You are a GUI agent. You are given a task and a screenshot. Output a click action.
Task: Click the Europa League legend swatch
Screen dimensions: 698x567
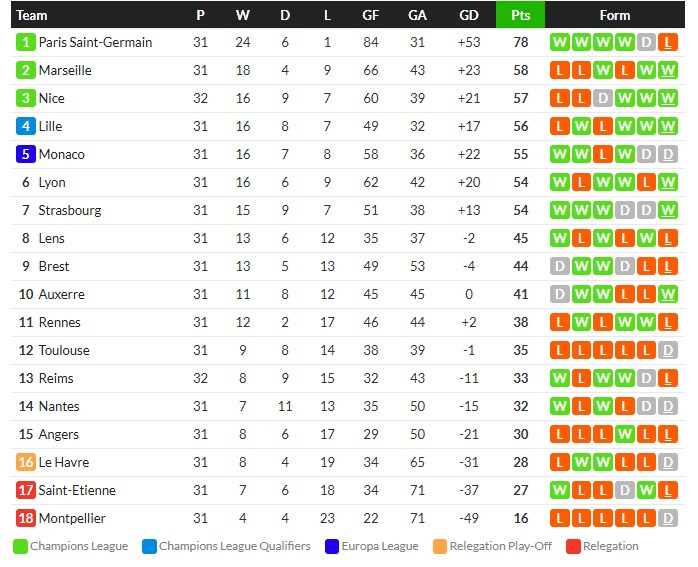tap(332, 547)
